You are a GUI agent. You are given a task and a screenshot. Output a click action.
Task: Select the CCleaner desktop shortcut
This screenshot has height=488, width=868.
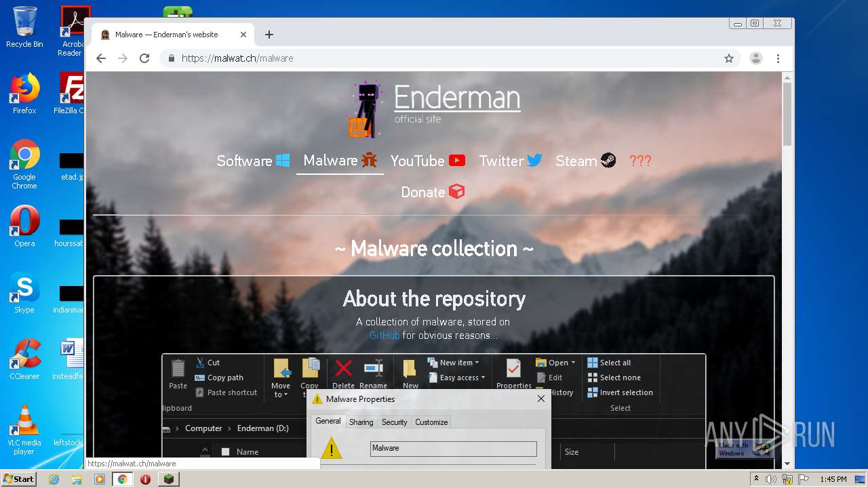(x=24, y=359)
